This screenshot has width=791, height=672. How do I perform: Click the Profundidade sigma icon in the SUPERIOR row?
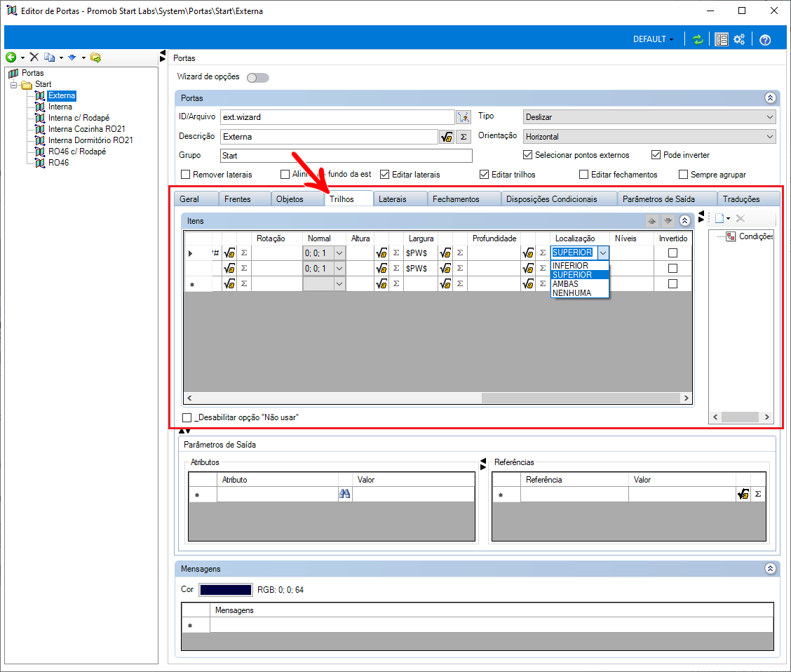(x=543, y=253)
